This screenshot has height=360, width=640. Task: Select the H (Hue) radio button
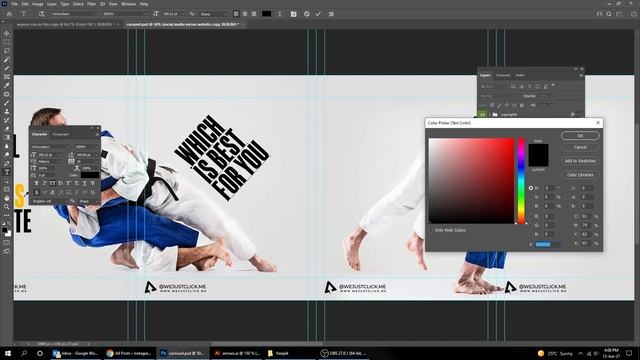[531, 188]
